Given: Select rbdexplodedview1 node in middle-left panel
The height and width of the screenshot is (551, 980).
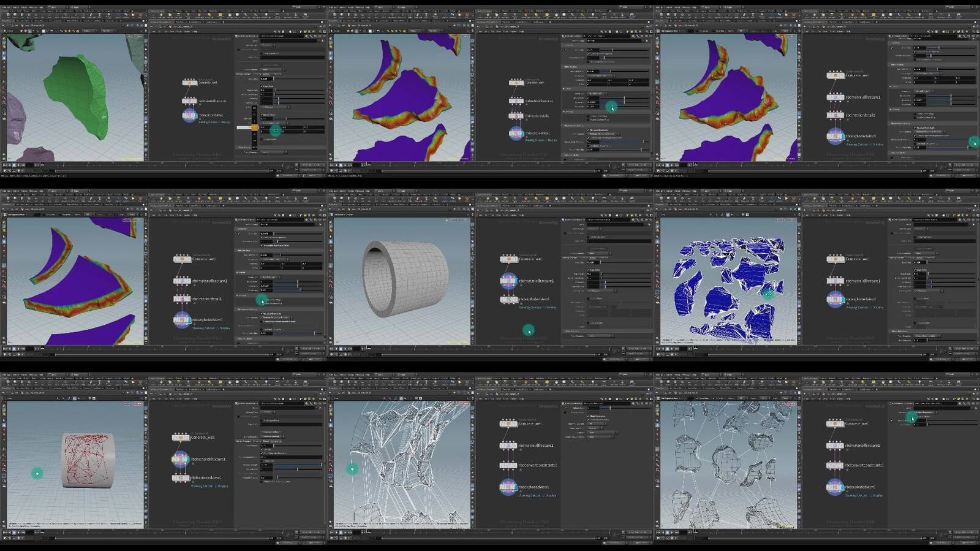Looking at the screenshot, I should click(182, 319).
